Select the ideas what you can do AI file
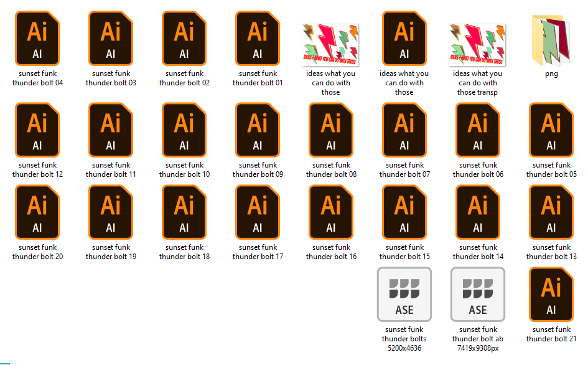This screenshot has height=365, width=588. tap(404, 39)
